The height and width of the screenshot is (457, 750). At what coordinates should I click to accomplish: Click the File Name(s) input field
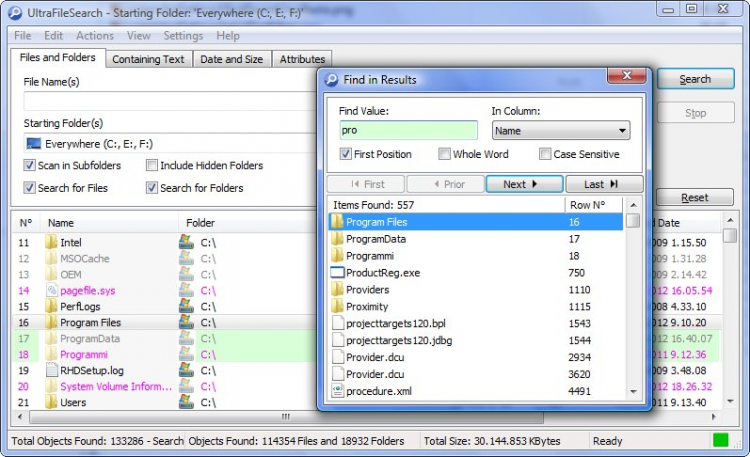point(170,101)
